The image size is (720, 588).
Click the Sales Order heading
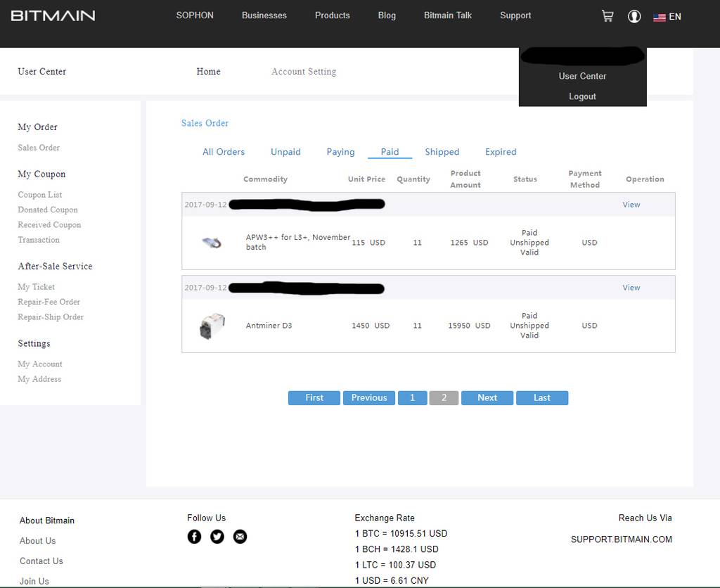click(x=205, y=123)
